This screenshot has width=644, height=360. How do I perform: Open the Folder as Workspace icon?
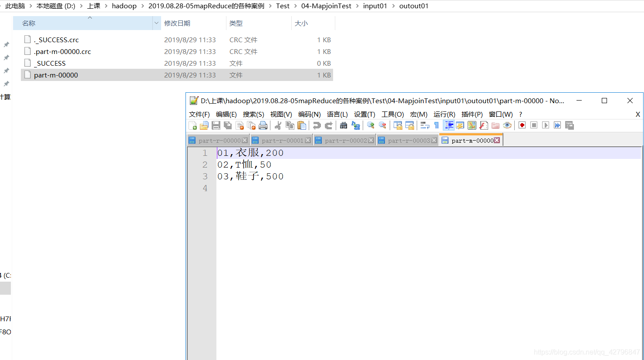(495, 125)
